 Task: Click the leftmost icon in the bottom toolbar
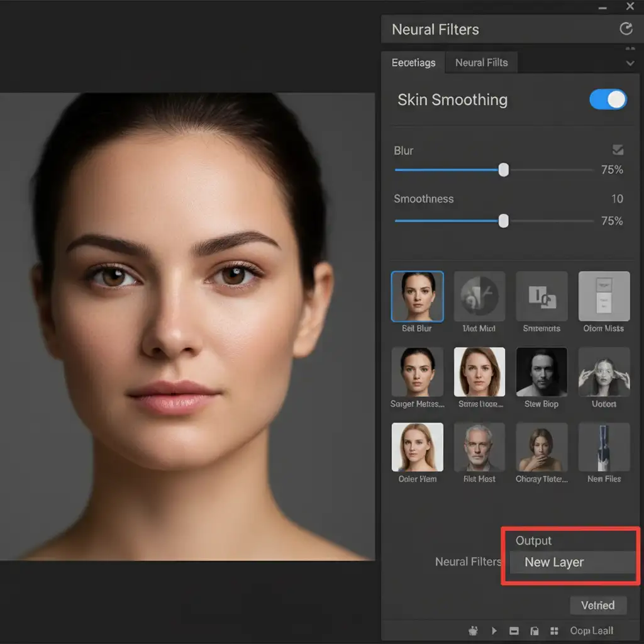point(474,631)
